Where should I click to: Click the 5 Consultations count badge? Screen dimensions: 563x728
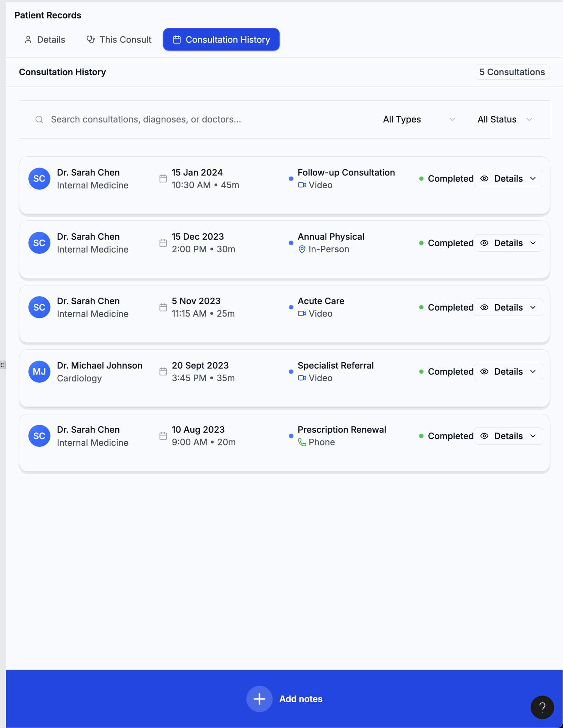click(x=512, y=72)
